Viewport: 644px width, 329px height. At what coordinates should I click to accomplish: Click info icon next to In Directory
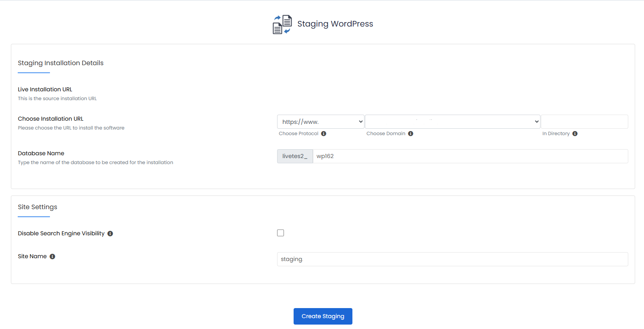point(575,134)
